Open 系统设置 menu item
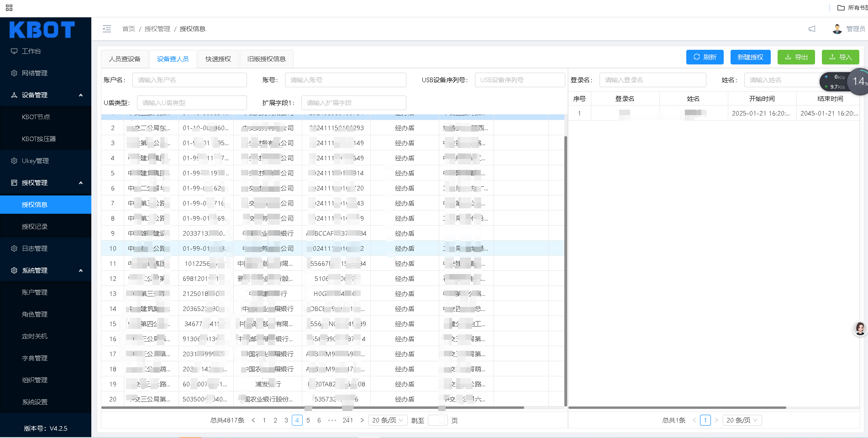Image resolution: width=868 pixels, height=438 pixels. coord(46,402)
